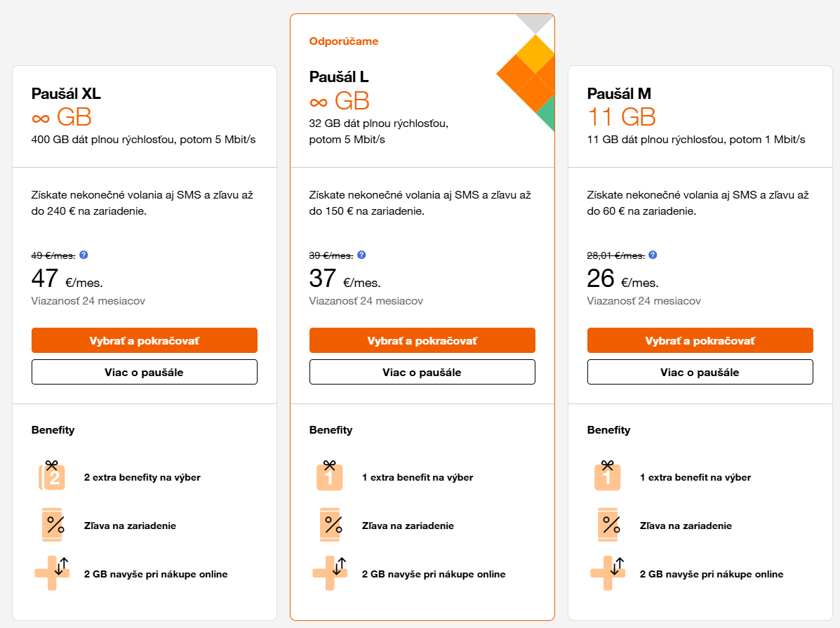Click the plus data icon in Paušál M
The height and width of the screenshot is (628, 840).
pos(608,573)
